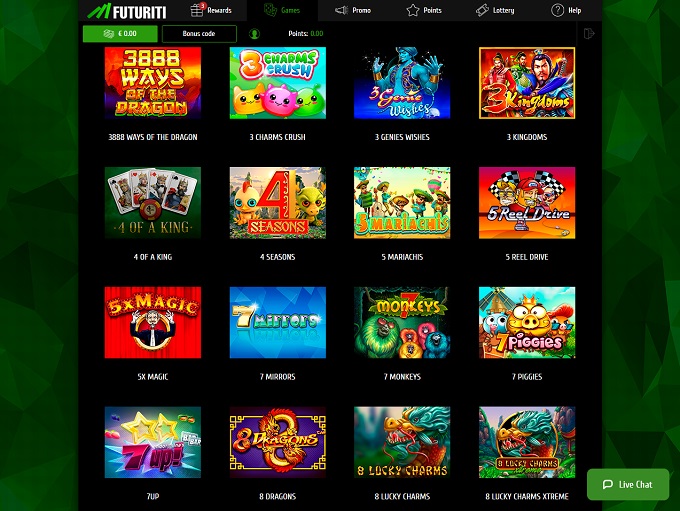Image resolution: width=680 pixels, height=511 pixels.
Task: Open the Games tab
Action: pos(282,10)
